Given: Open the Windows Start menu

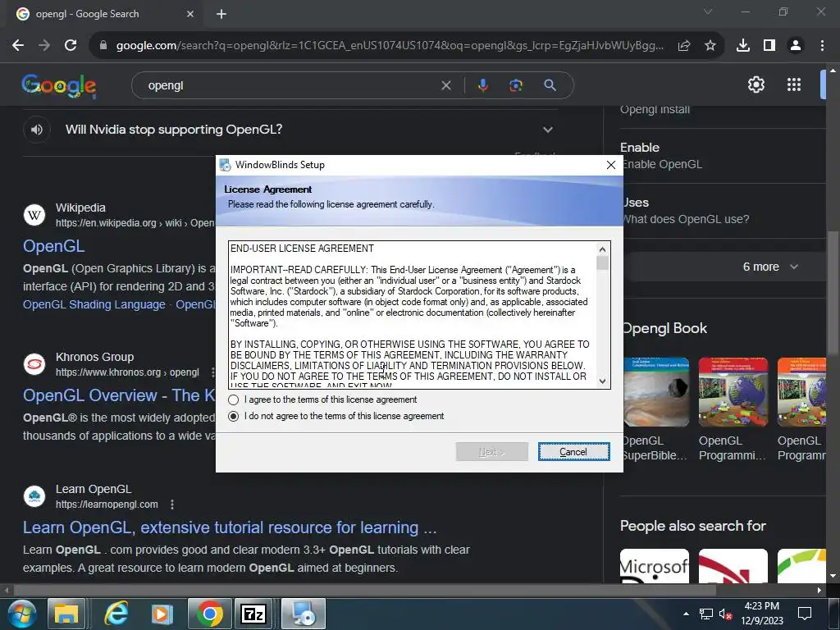Looking at the screenshot, I should coord(21,614).
